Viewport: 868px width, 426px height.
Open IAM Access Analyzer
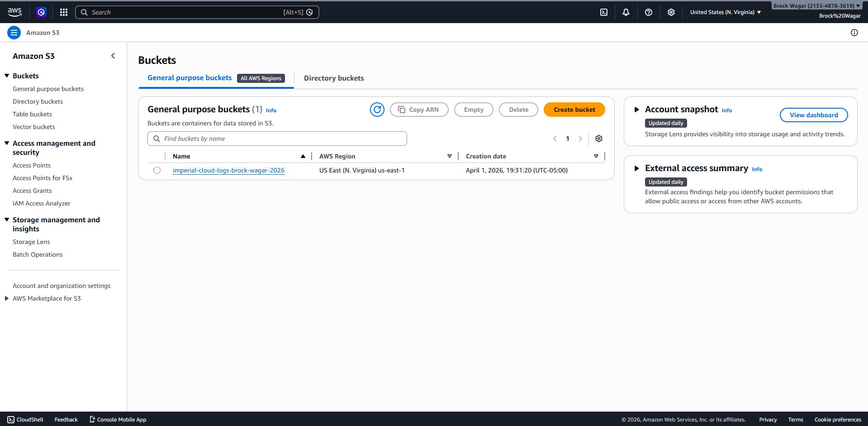point(42,203)
